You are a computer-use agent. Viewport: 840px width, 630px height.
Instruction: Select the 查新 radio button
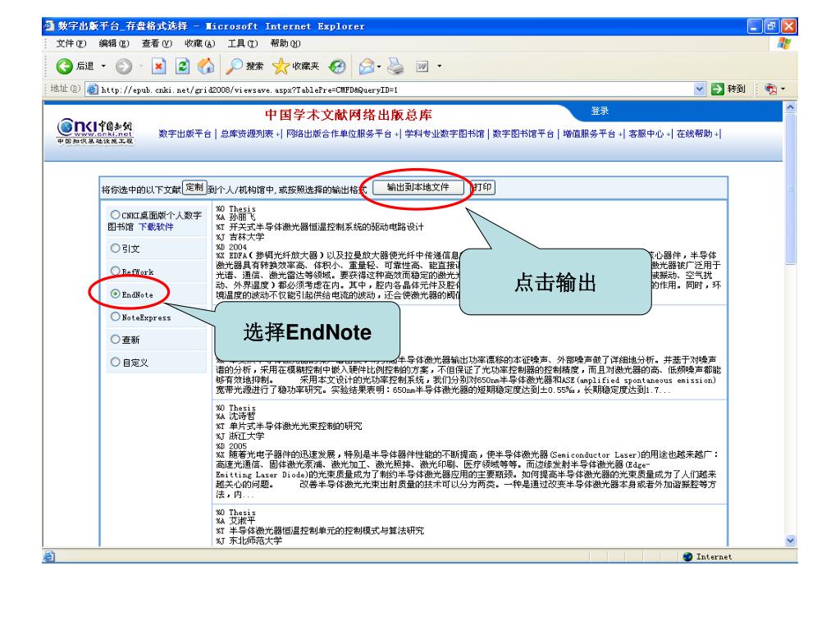(115, 339)
